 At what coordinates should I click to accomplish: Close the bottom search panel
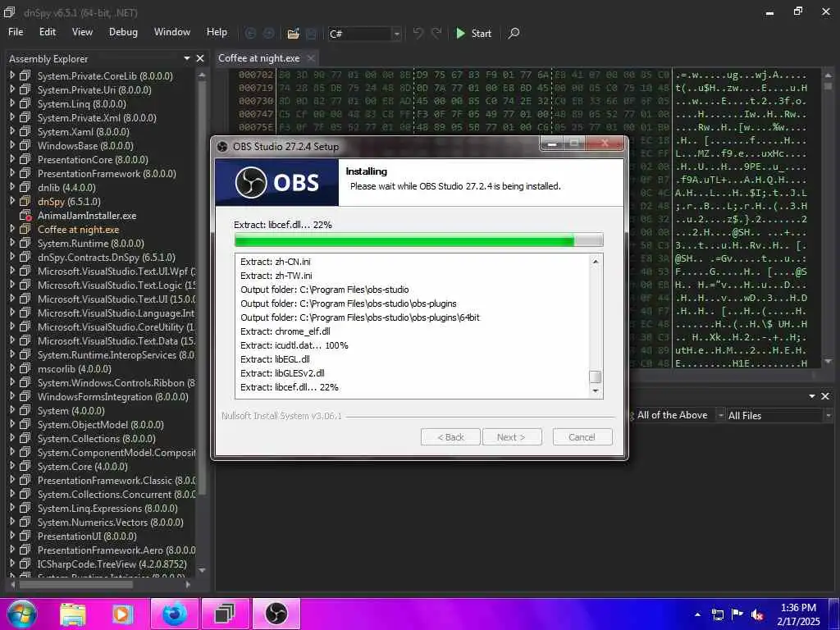point(825,396)
